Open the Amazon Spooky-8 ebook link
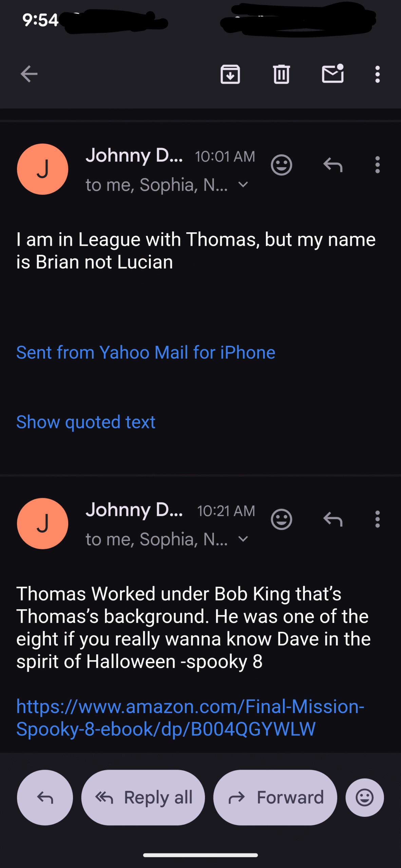The height and width of the screenshot is (868, 401). [190, 718]
